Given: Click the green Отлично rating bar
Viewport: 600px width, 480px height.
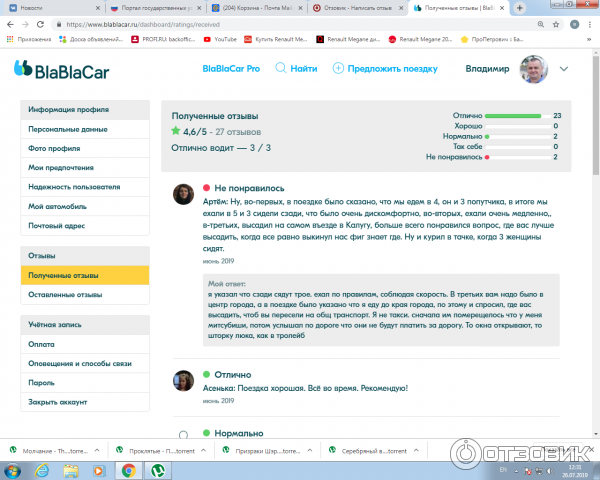Looking at the screenshot, I should pos(511,116).
